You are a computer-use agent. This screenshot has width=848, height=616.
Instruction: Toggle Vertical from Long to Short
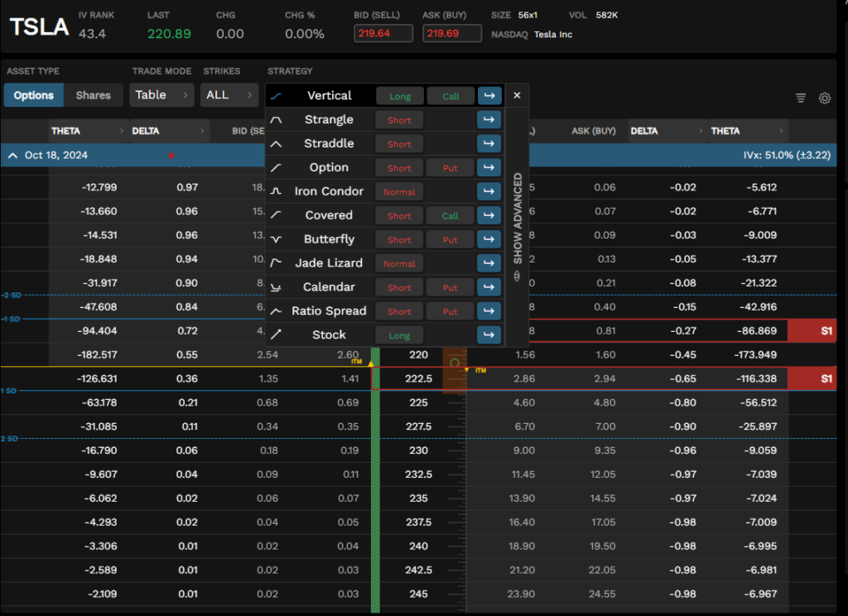coord(399,95)
